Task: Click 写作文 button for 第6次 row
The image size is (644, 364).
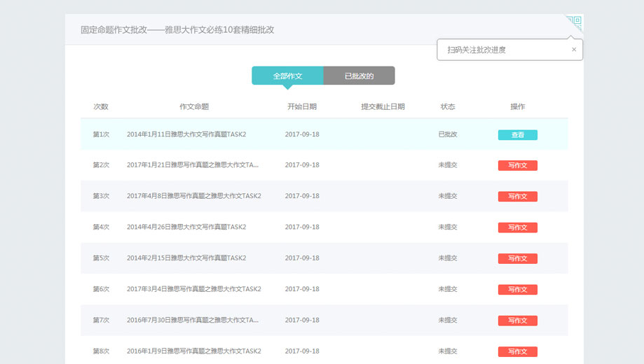Action: pos(517,289)
